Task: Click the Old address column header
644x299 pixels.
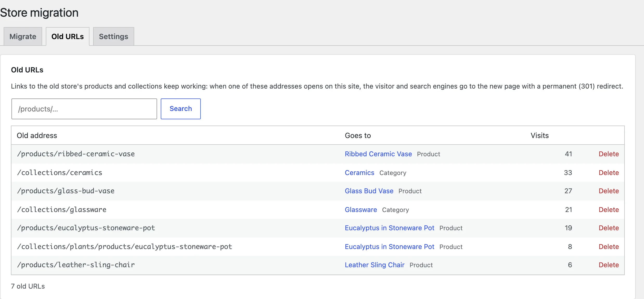Action: pos(37,135)
